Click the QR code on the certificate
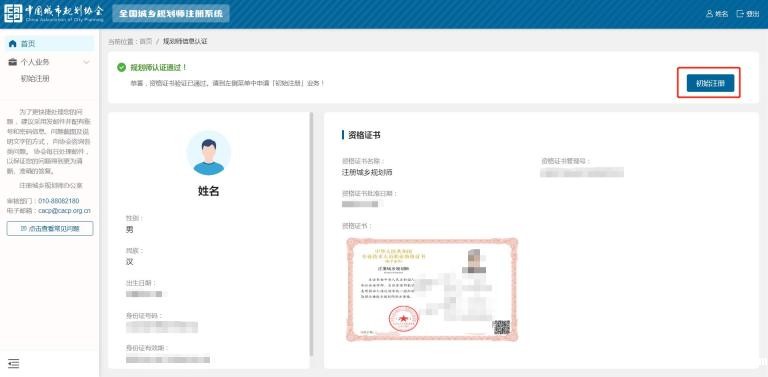The height and width of the screenshot is (377, 768). [502, 327]
